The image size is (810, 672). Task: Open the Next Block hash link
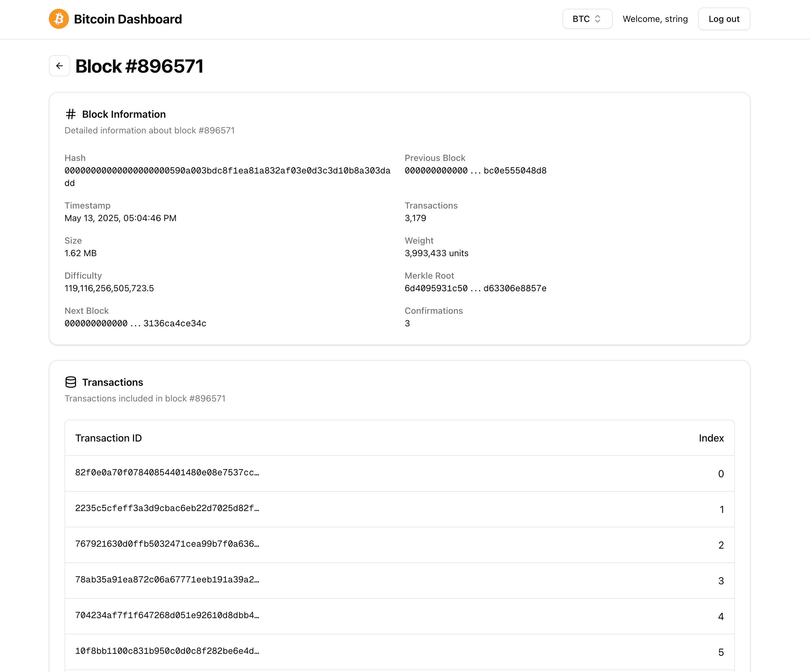tap(135, 323)
